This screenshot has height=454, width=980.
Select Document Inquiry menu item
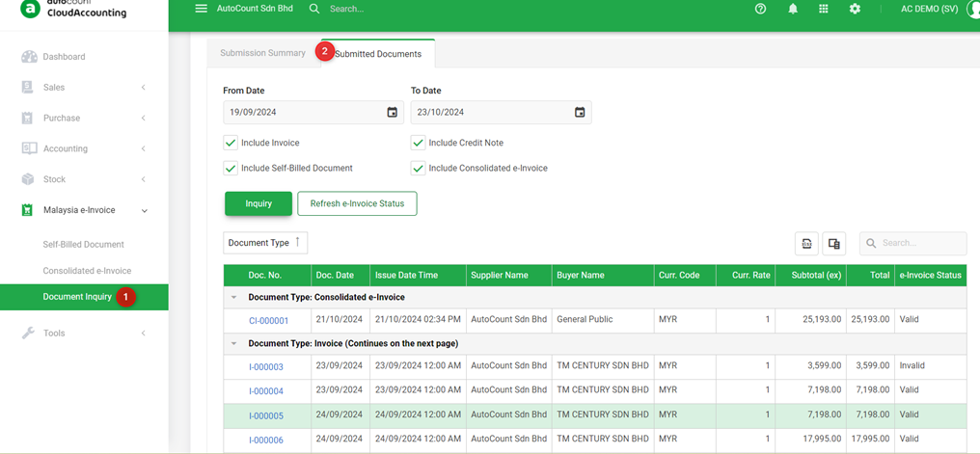pyautogui.click(x=84, y=297)
